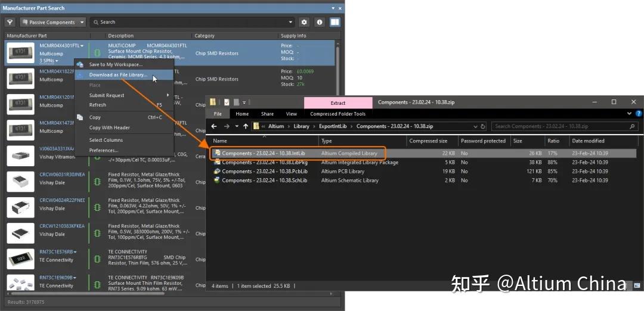Click the model icon on the RN73C1E576RB row
This screenshot has height=311, width=644.
point(97,259)
